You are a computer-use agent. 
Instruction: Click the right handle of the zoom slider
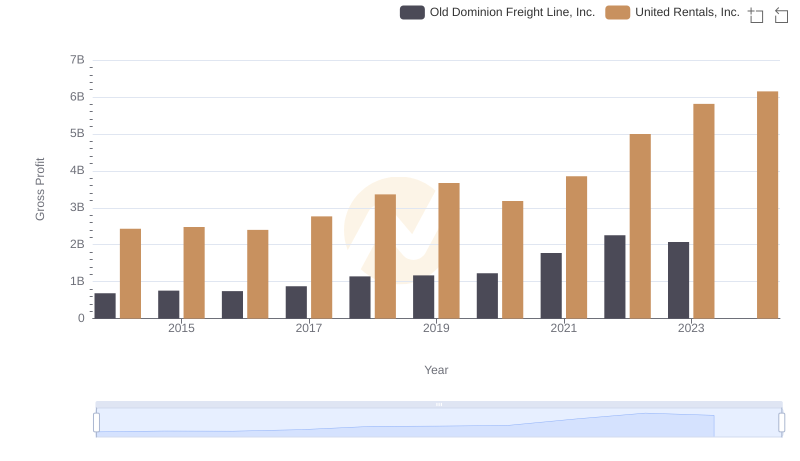click(782, 423)
